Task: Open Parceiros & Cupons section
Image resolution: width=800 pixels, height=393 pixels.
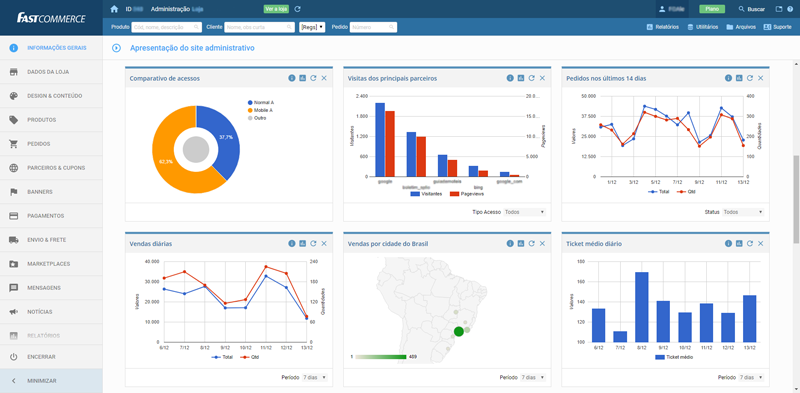Action: (51, 168)
